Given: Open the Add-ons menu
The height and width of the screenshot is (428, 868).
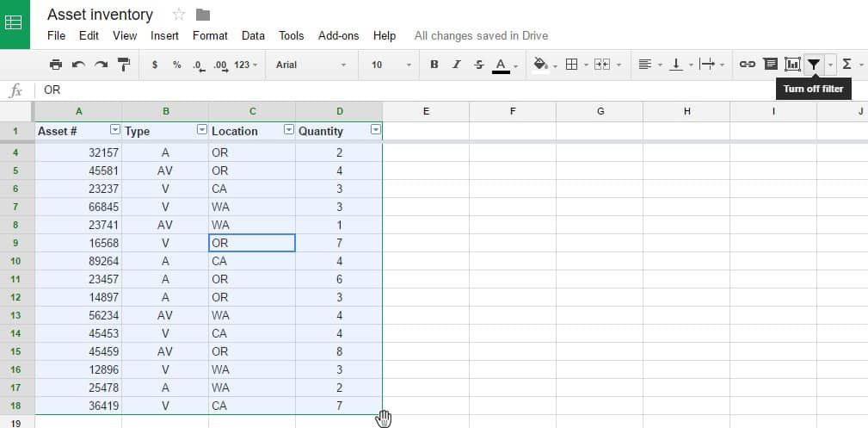Looking at the screenshot, I should [x=338, y=35].
